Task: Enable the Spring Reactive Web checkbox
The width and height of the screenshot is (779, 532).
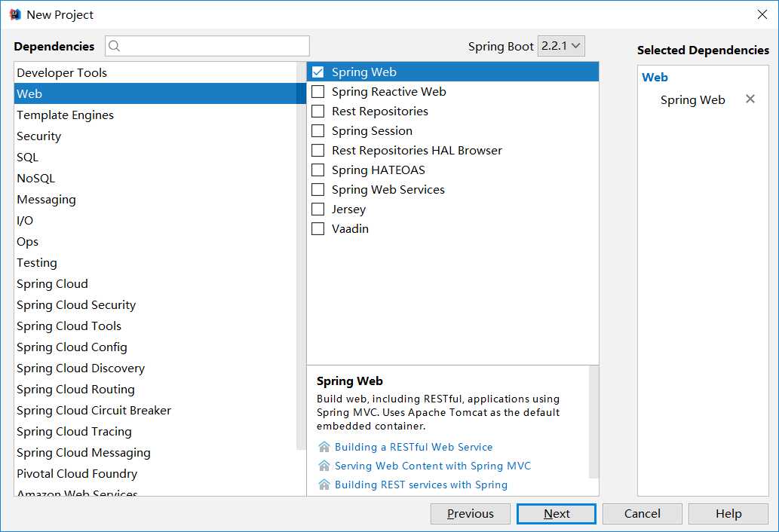Action: (x=318, y=91)
